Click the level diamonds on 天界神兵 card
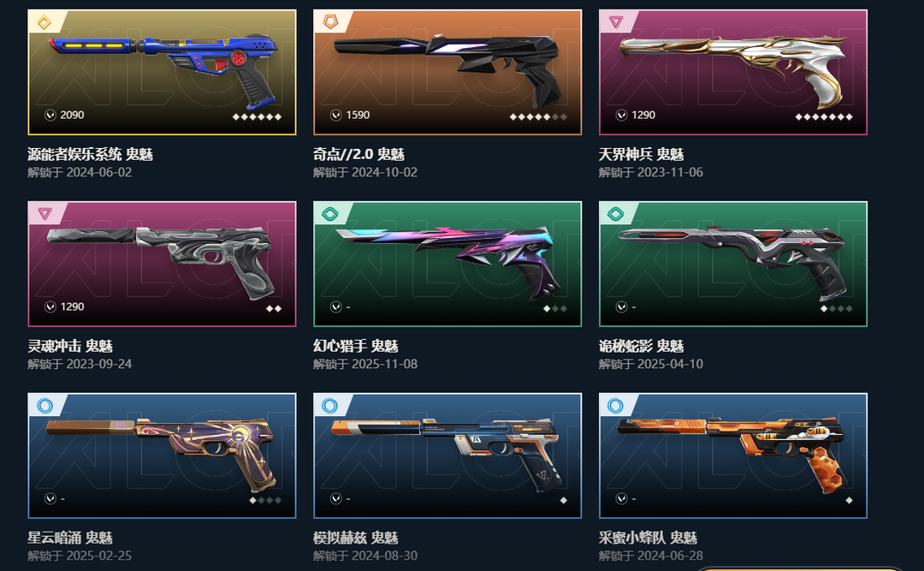 (824, 116)
